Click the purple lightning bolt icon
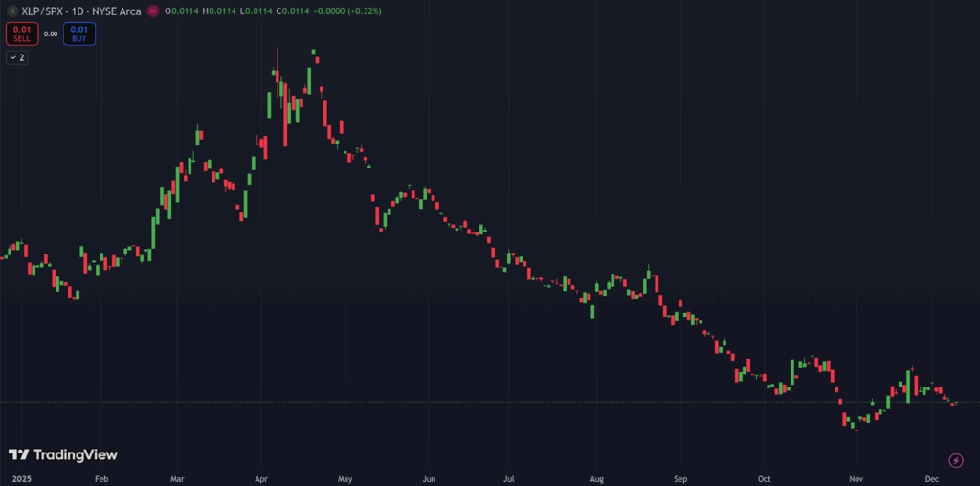Image resolution: width=980 pixels, height=486 pixels. [955, 461]
